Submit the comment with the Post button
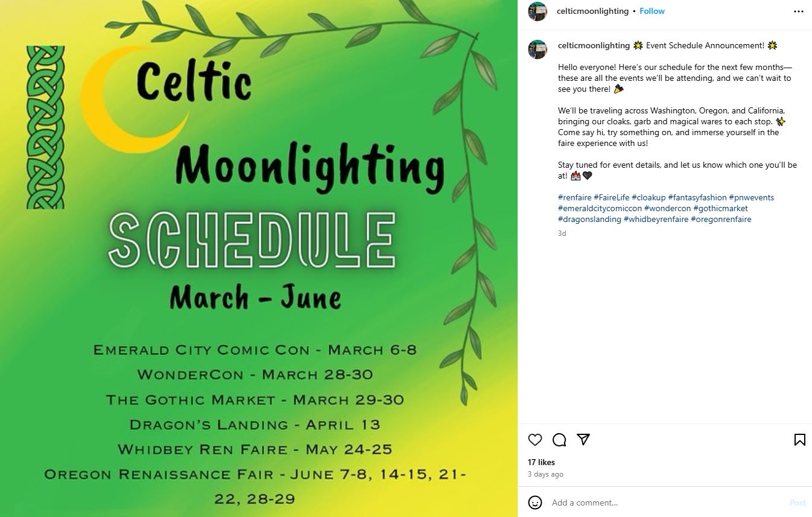 798,503
